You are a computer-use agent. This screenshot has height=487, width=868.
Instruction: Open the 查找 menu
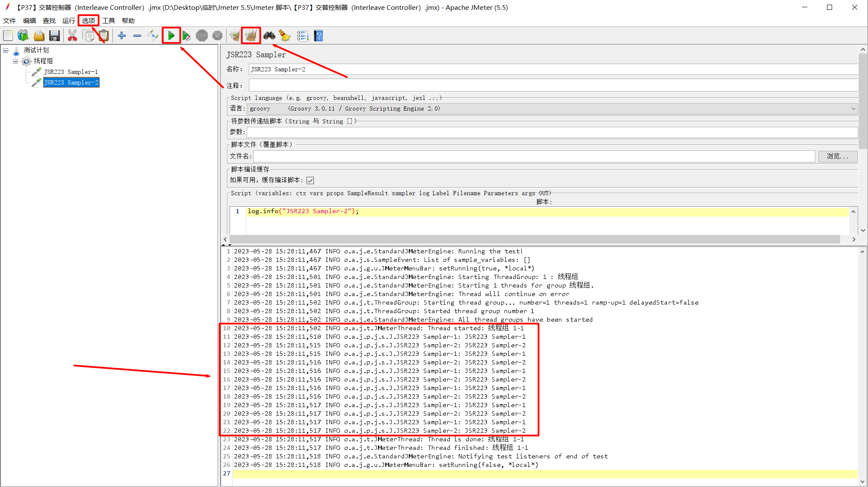pos(49,21)
